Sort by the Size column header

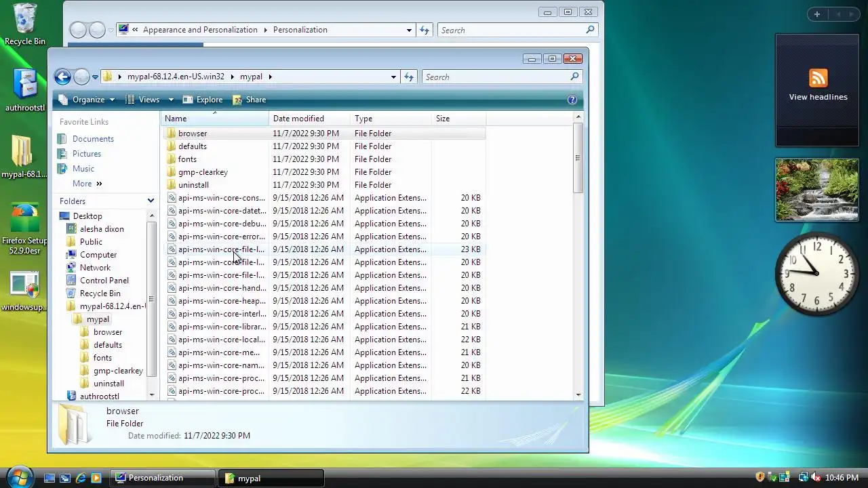[459, 119]
